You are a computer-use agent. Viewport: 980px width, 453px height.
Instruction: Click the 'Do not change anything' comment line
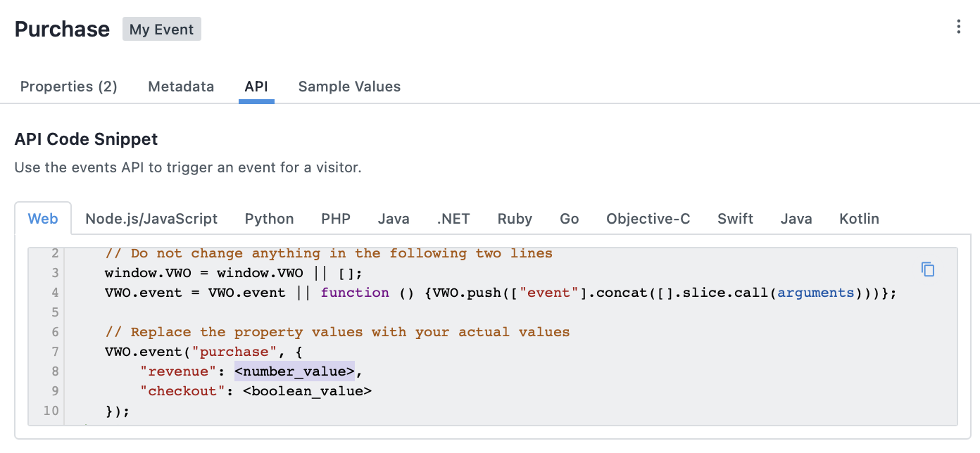(x=329, y=253)
